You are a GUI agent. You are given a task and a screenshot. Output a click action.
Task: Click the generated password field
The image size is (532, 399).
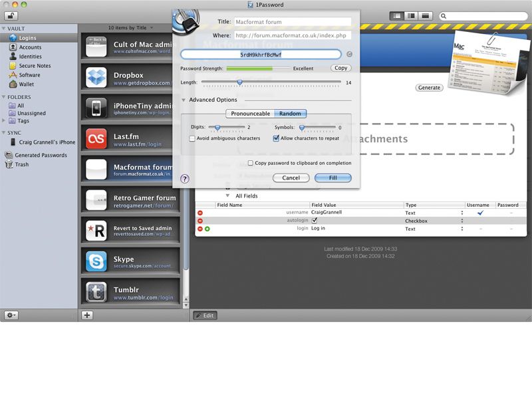click(x=261, y=55)
